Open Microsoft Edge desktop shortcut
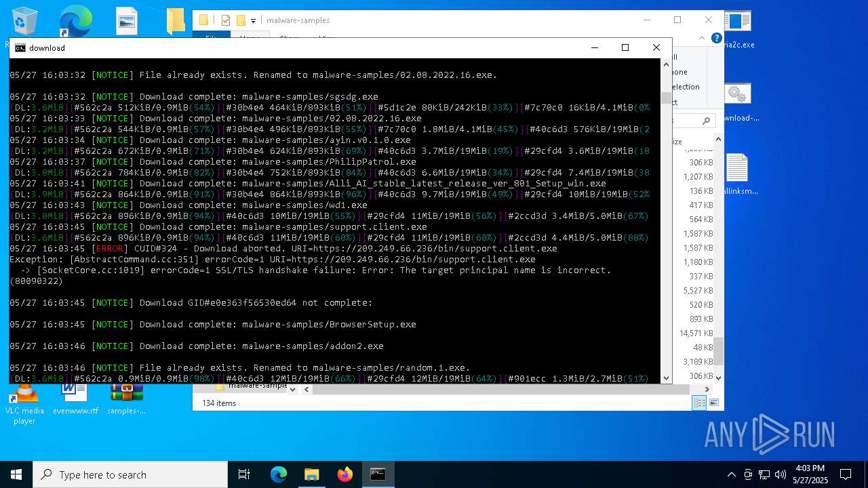 point(75,22)
